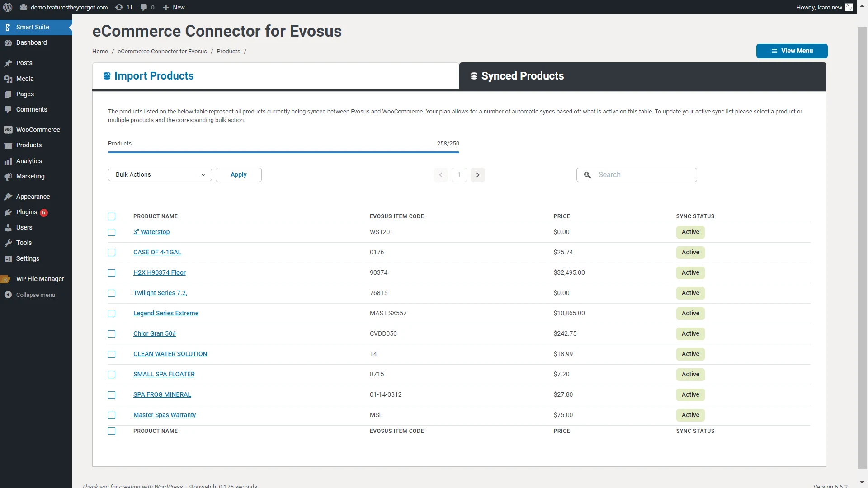The image size is (868, 488).
Task: Click the magnifier icon in search box
Action: point(587,175)
